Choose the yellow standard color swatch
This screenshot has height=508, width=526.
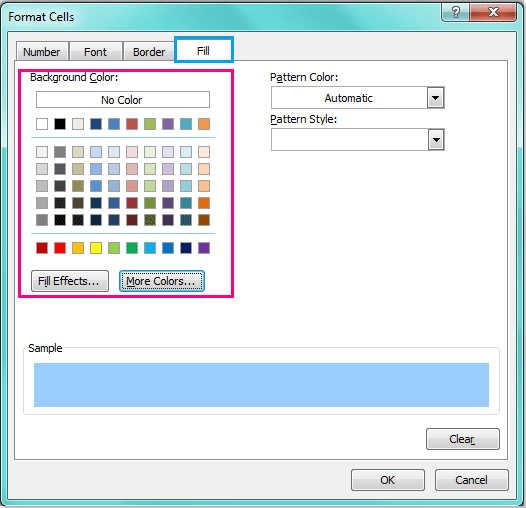(96, 248)
